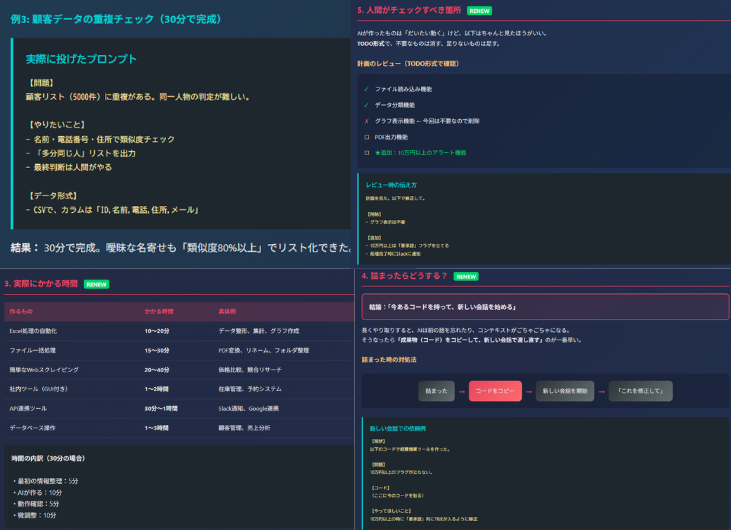Click the 実際に投げたプロンプト heading
Viewport: 731px width, 530px height.
point(81,59)
